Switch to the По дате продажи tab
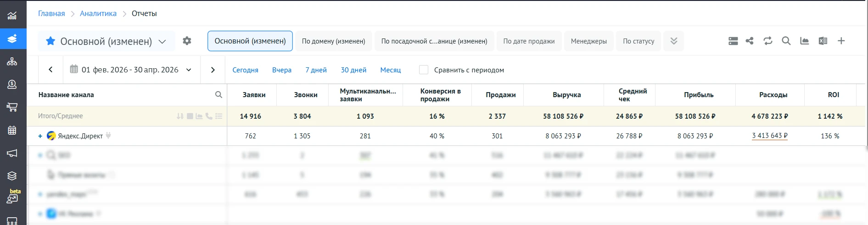The image size is (868, 225). 529,41
